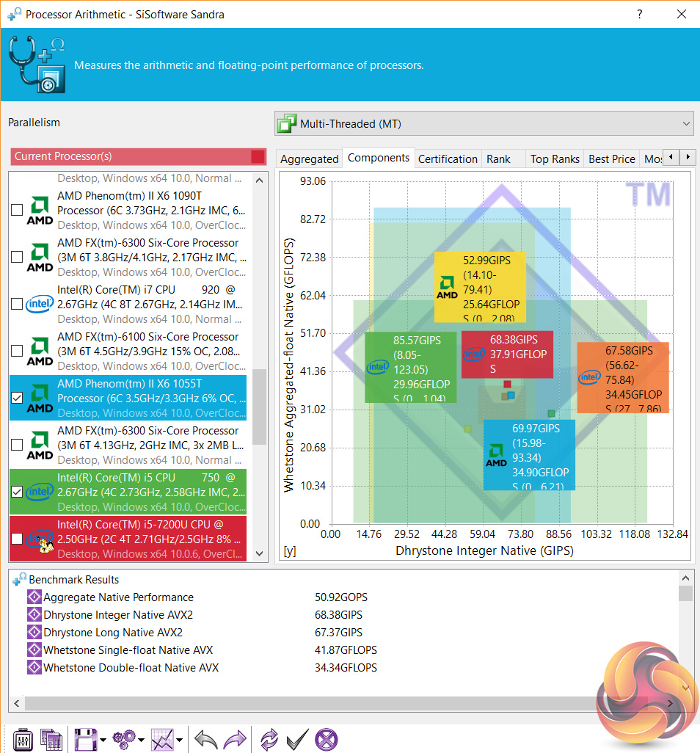
Task: Click the floppy disk save icon
Action: [x=85, y=739]
